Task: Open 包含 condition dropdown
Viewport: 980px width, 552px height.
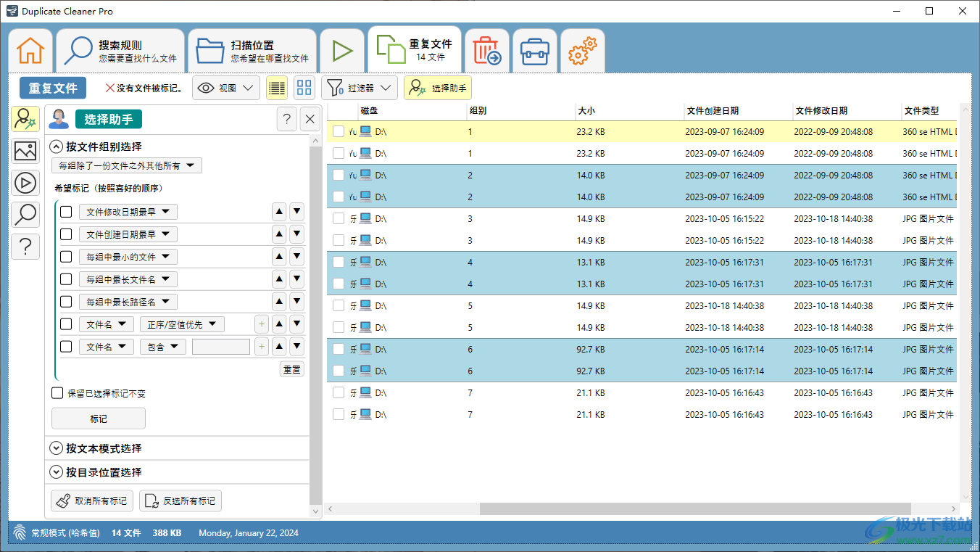Action: click(x=163, y=347)
